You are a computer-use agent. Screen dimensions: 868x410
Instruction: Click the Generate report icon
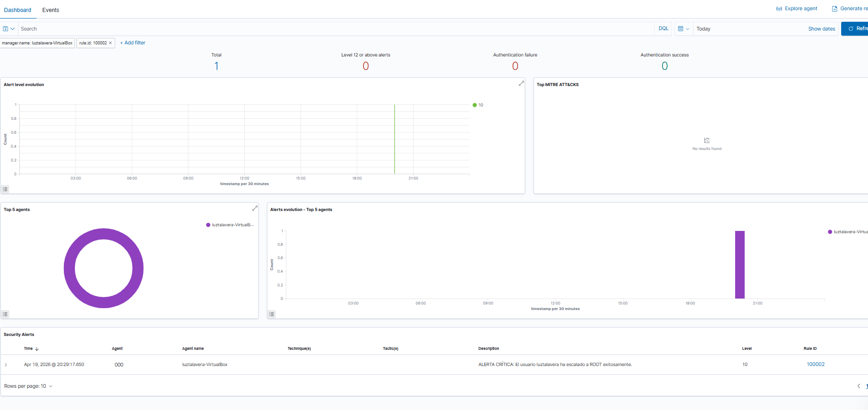[834, 9]
